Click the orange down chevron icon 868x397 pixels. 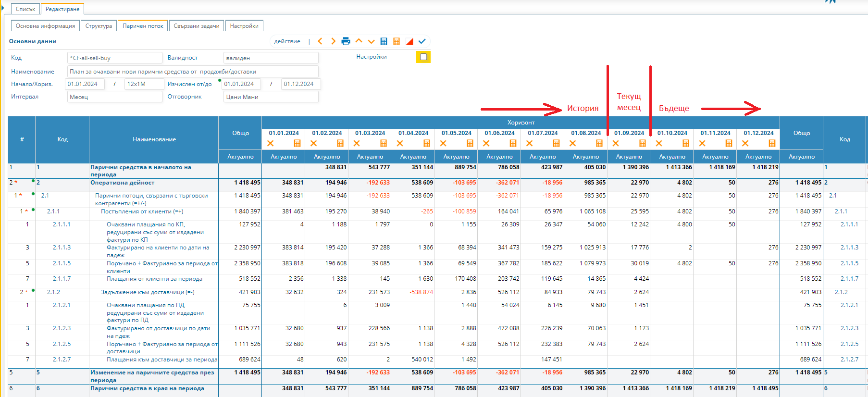371,42
